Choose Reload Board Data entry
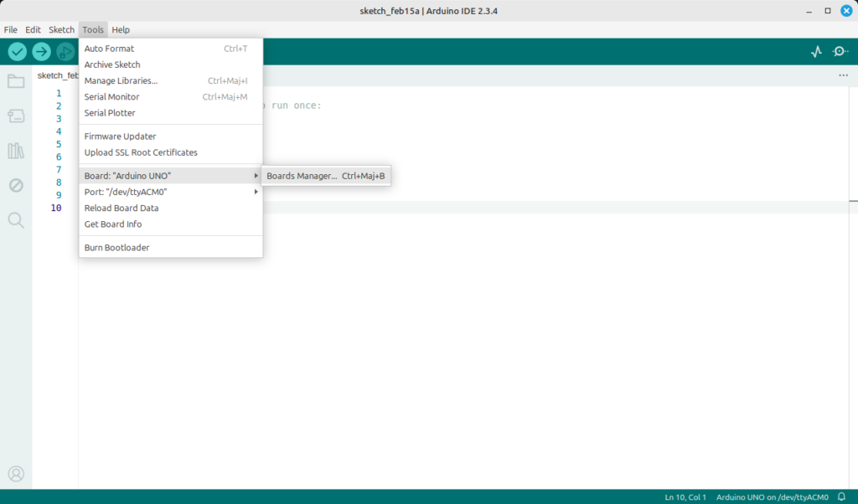 click(171, 208)
